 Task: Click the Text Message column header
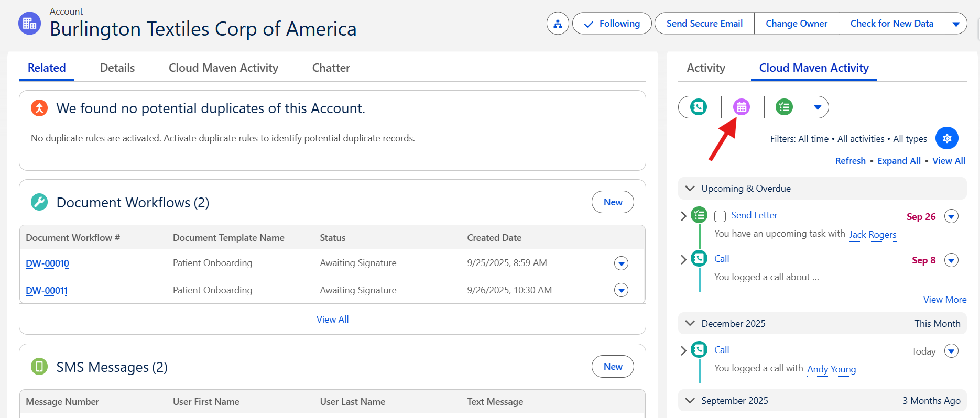495,402
